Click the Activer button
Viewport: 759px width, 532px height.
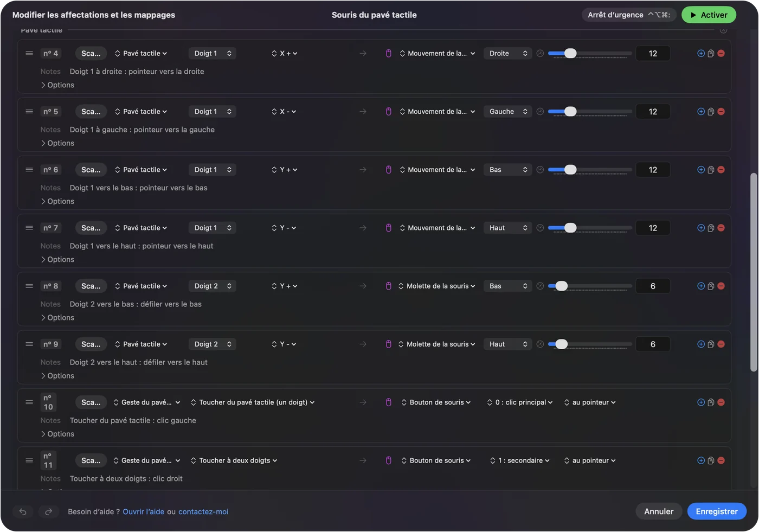pyautogui.click(x=709, y=15)
